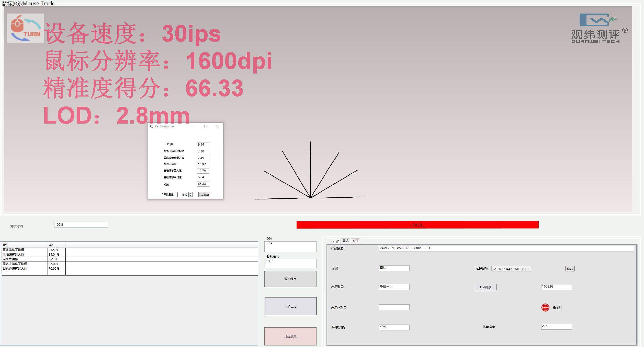Click the 生成成绩 button

pyautogui.click(x=204, y=195)
